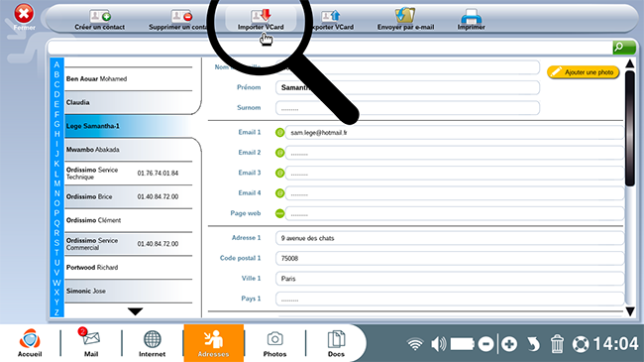This screenshot has width=644, height=362.
Task: Jump to letter S in index
Action: point(56,243)
